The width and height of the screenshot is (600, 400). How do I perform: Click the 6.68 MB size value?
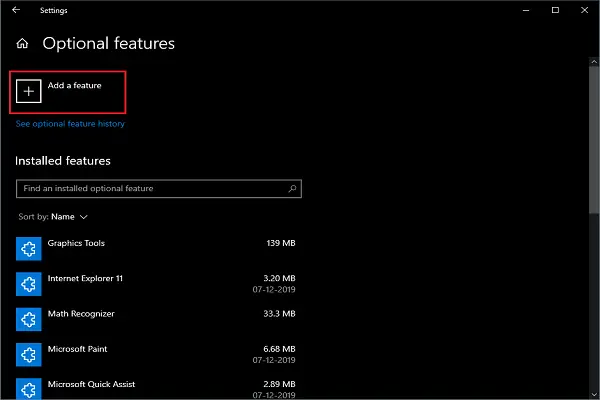(x=279, y=349)
